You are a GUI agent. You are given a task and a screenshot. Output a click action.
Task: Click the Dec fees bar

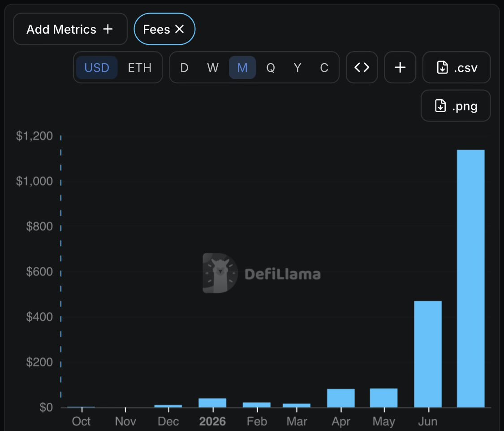[x=168, y=406]
